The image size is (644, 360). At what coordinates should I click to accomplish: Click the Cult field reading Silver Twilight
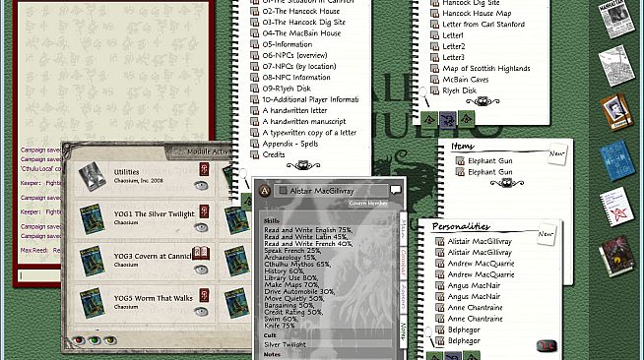[x=327, y=344]
